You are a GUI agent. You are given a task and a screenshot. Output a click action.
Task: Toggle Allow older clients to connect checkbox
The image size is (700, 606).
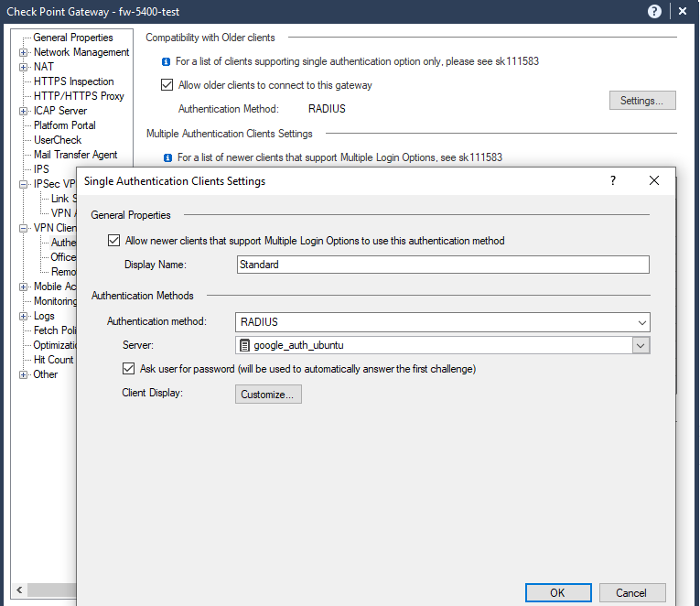[x=167, y=85]
